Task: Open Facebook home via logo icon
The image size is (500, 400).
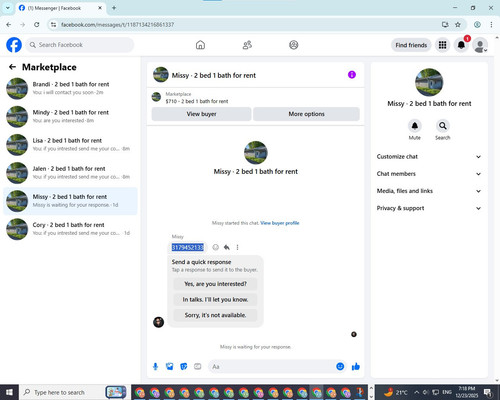Action: click(x=14, y=45)
